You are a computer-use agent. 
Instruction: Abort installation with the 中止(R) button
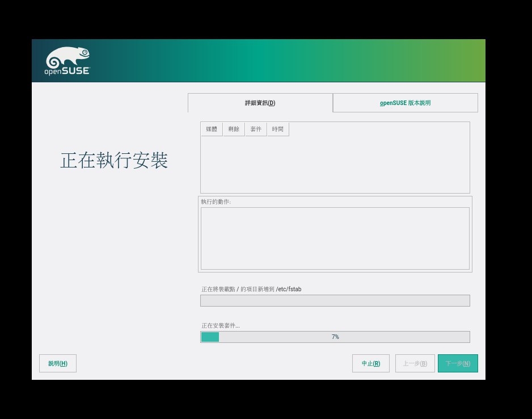[371, 363]
